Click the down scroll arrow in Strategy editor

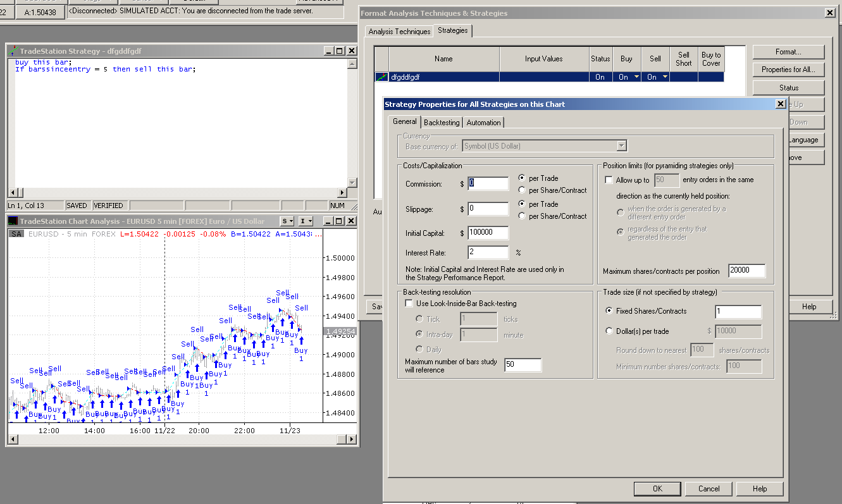click(x=352, y=183)
